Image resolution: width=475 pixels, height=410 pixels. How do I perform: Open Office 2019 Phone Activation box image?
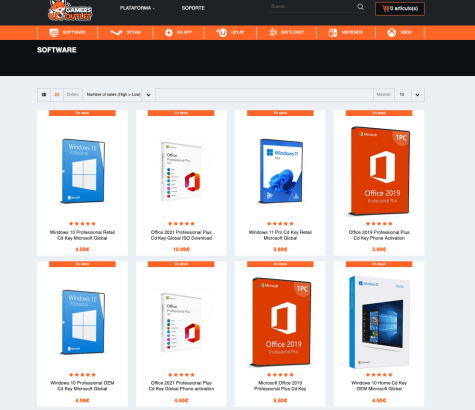pos(379,170)
